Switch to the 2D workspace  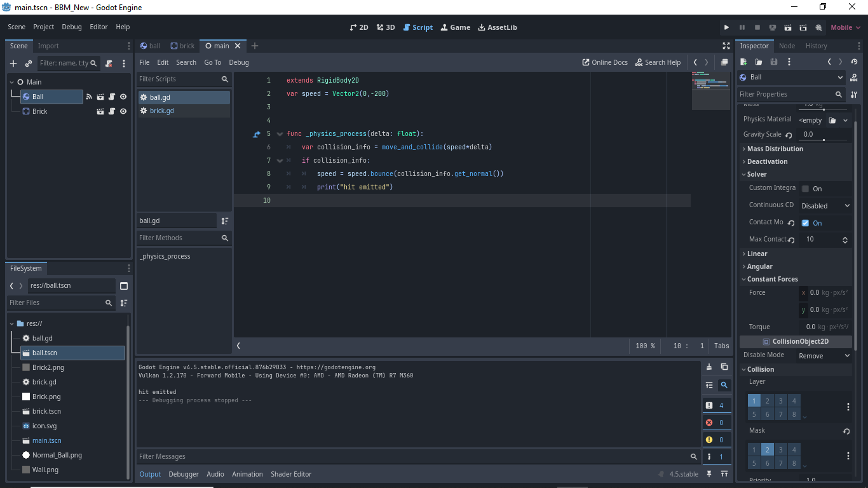coord(359,27)
